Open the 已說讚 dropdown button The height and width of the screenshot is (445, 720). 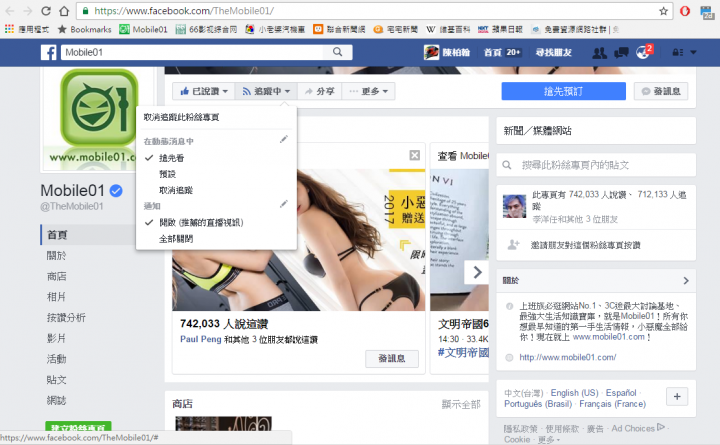(x=204, y=91)
